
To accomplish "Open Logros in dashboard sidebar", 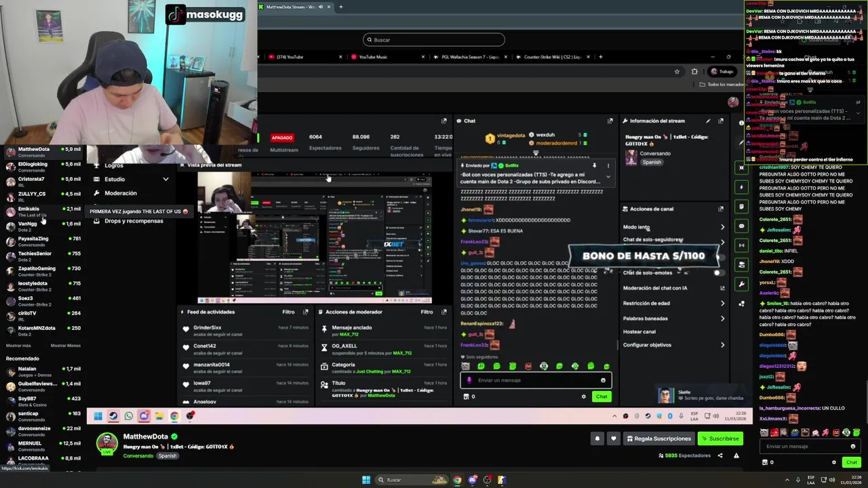I will pos(114,165).
